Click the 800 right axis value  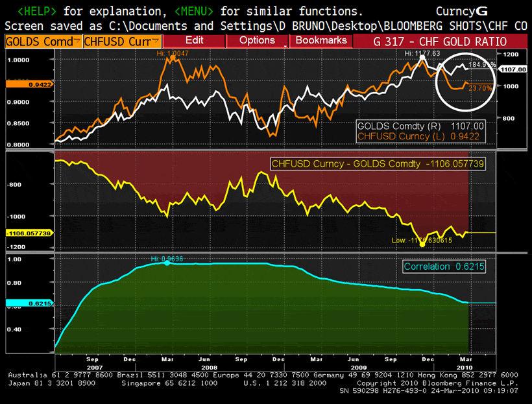click(x=508, y=119)
